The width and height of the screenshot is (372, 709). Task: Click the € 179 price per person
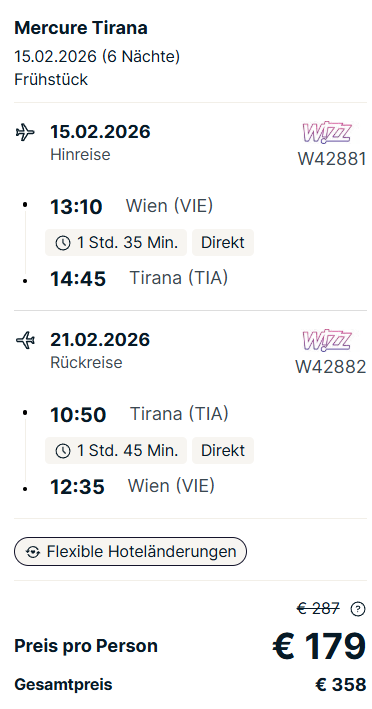(319, 646)
